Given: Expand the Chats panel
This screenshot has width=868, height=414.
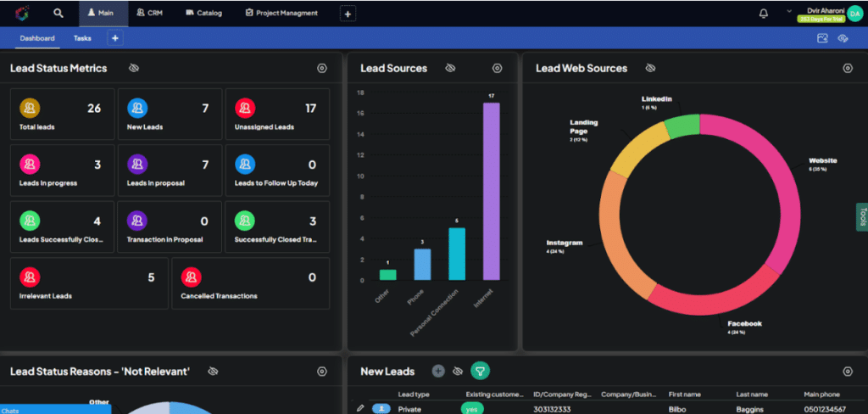Looking at the screenshot, I should (55, 410).
